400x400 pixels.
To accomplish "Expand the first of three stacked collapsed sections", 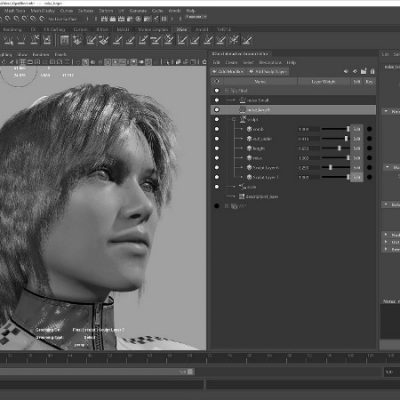I will 386,235.
